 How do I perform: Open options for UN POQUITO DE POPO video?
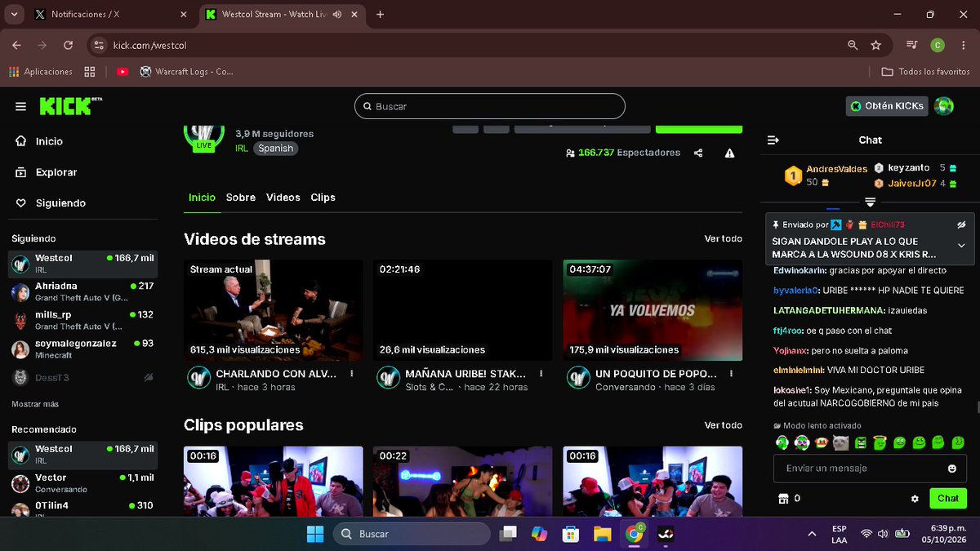pos(731,373)
